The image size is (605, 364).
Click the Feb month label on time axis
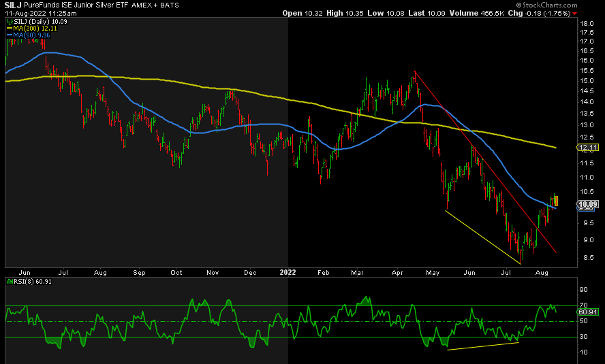click(x=324, y=273)
